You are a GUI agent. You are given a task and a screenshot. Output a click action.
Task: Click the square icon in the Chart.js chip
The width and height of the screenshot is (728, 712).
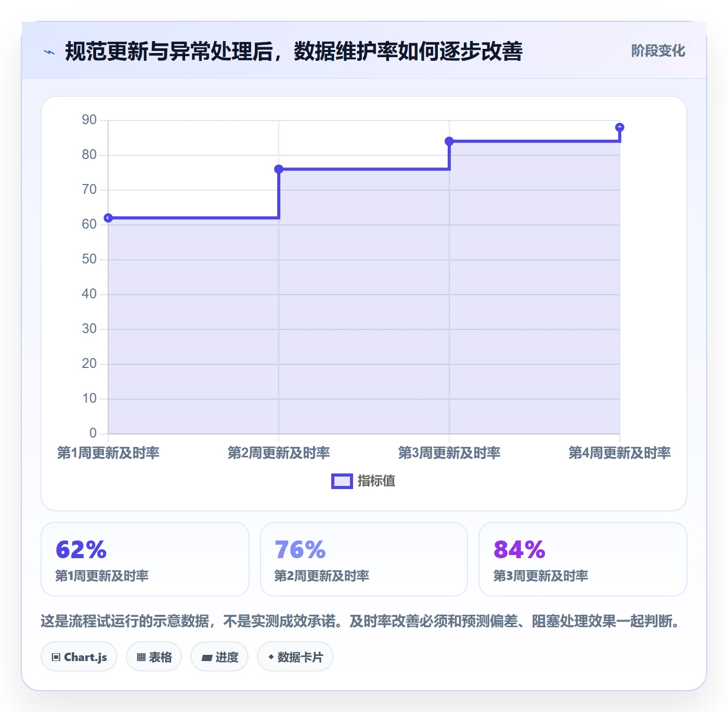click(x=56, y=657)
